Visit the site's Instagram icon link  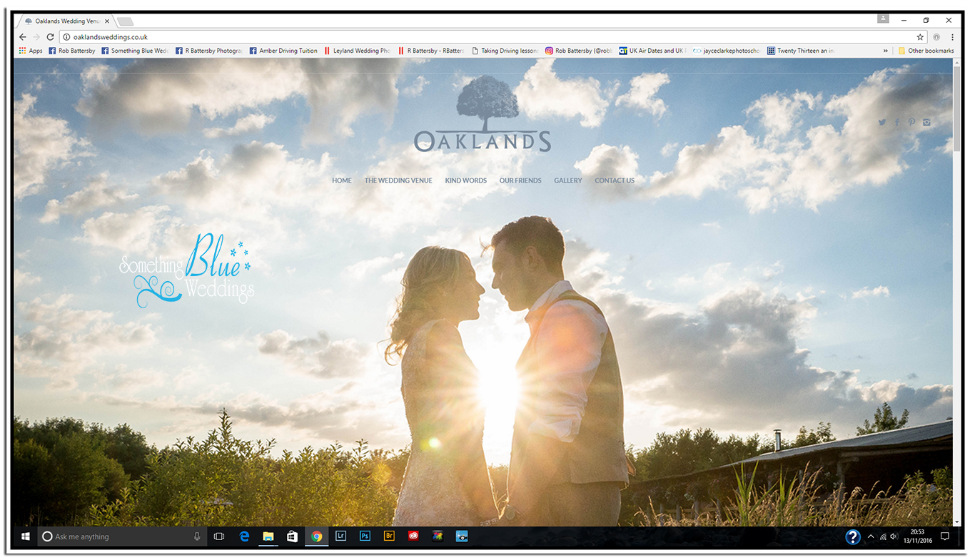pyautogui.click(x=926, y=123)
